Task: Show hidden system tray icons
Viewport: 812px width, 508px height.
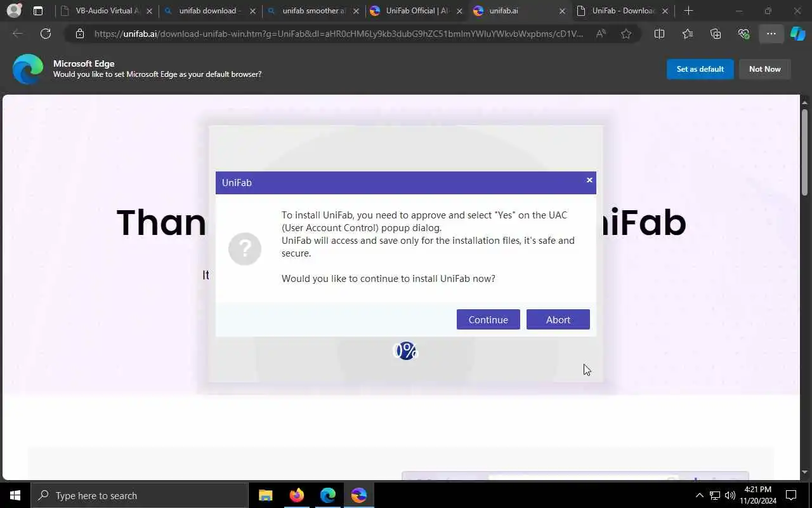Action: 700,495
